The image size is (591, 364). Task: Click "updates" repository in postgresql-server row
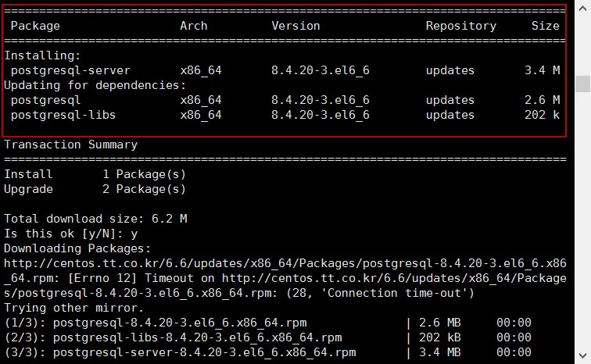pyautogui.click(x=450, y=70)
